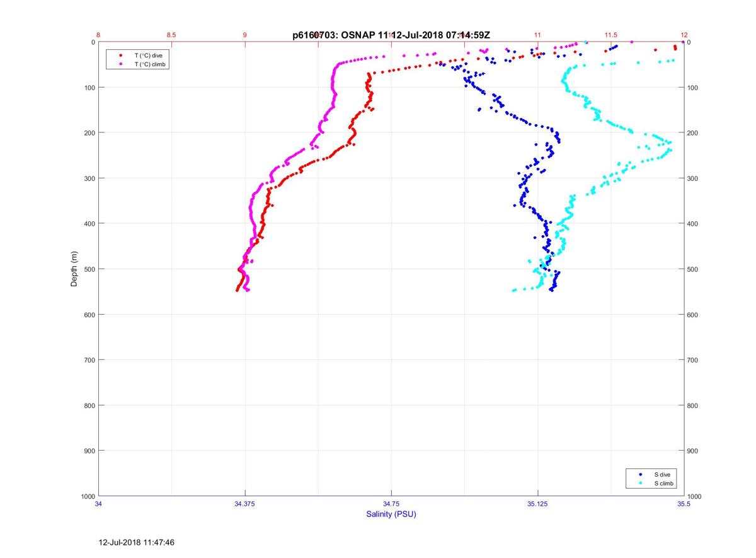Select the "T (°C) climb" legend entry
The width and height of the screenshot is (756, 558).
click(150, 64)
